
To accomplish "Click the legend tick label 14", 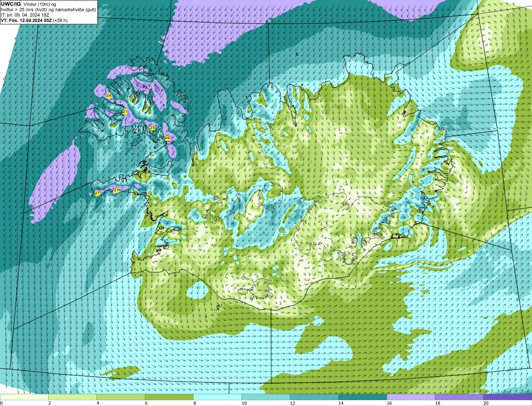I will pyautogui.click(x=341, y=403).
